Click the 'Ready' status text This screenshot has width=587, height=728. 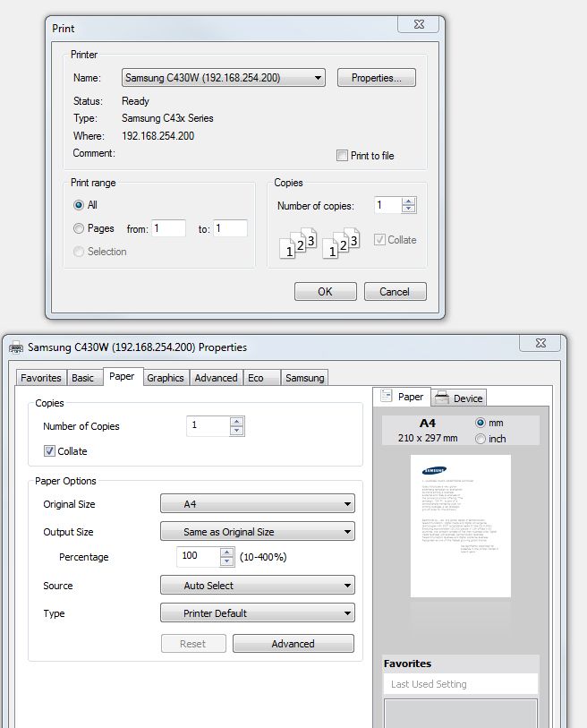pyautogui.click(x=135, y=101)
